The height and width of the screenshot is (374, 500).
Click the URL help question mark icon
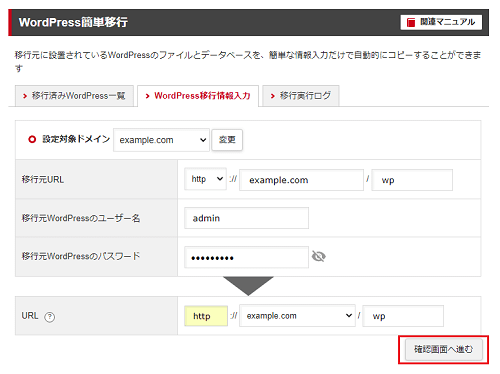pyautogui.click(x=50, y=317)
